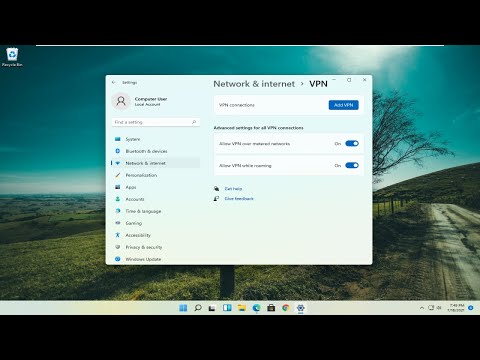Open Apps icon in sidebar
480x360 pixels.
pyautogui.click(x=118, y=187)
